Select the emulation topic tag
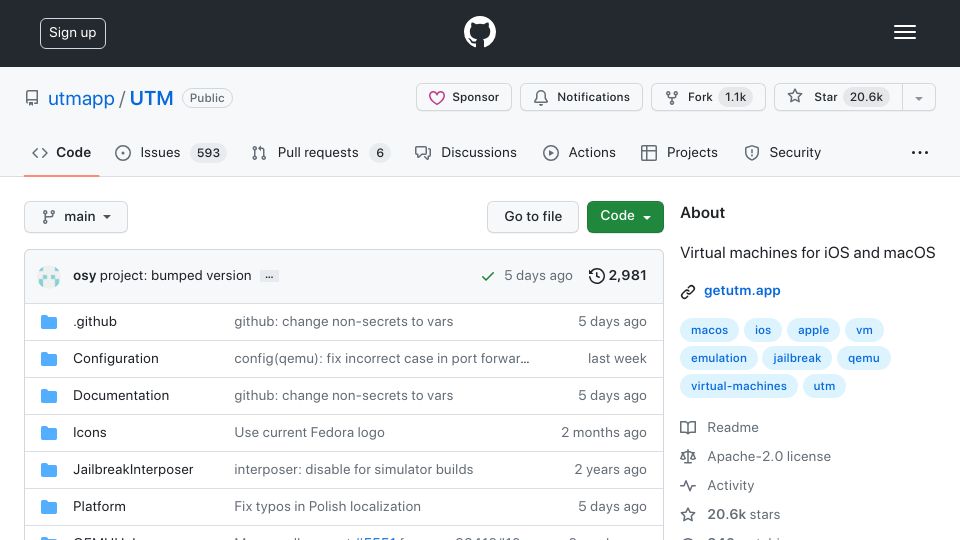 click(x=719, y=358)
